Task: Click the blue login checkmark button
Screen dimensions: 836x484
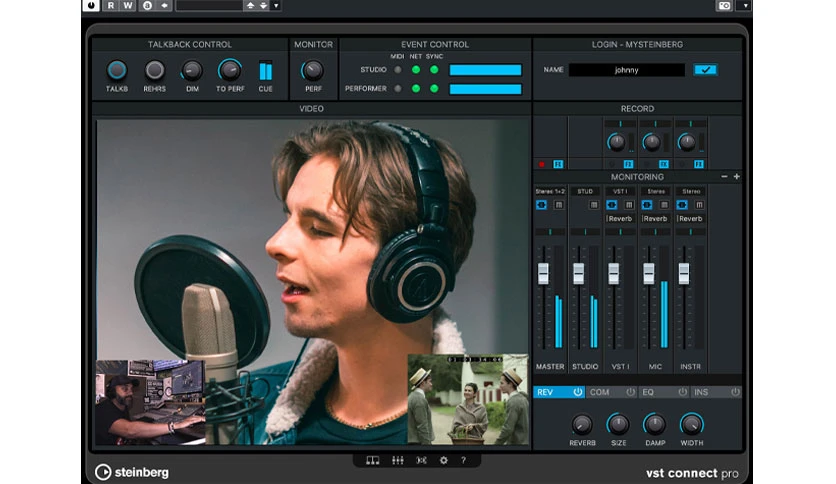Action: click(x=705, y=70)
